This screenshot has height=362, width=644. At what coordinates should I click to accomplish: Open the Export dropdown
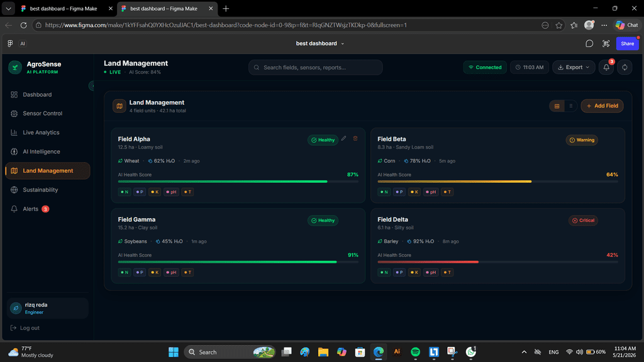click(574, 67)
